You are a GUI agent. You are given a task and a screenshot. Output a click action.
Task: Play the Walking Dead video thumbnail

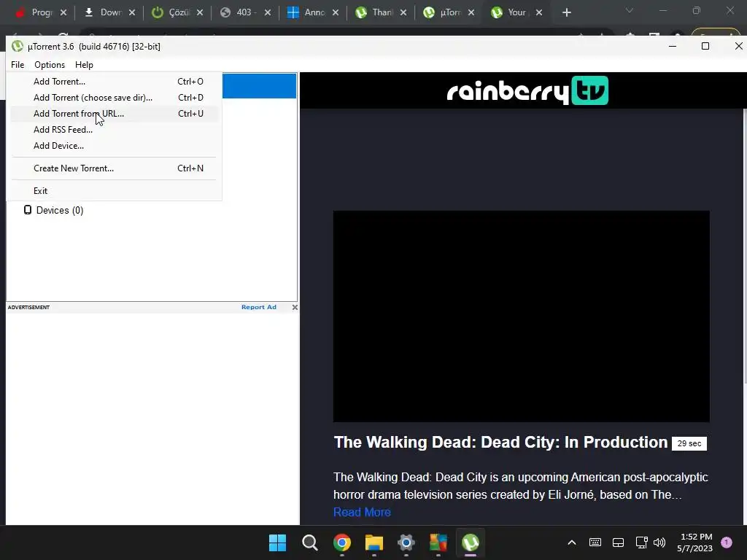pyautogui.click(x=521, y=316)
